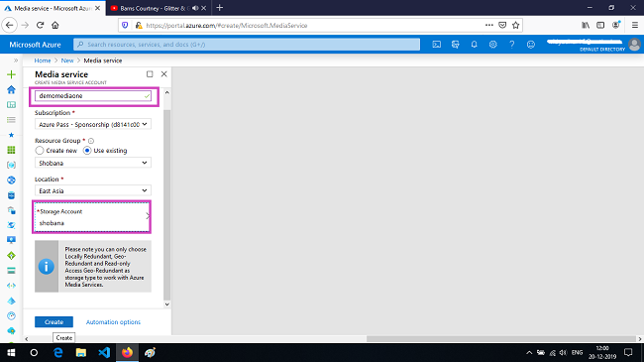Open the Directory and subscription filter icon
The image size is (644, 362).
tap(455, 45)
